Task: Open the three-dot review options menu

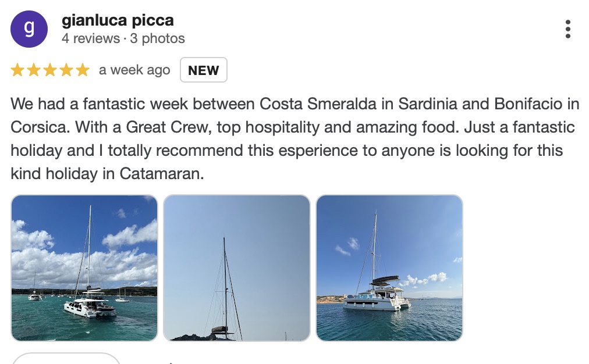Action: 567,29
